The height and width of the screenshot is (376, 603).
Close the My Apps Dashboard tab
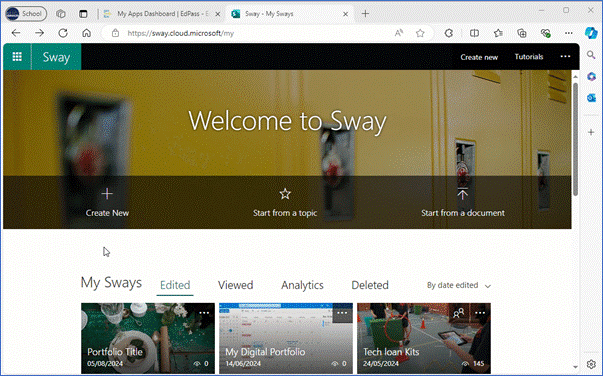[218, 14]
